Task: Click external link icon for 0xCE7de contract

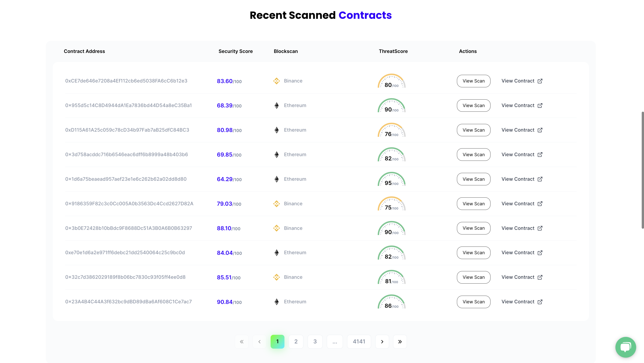Action: click(x=540, y=81)
